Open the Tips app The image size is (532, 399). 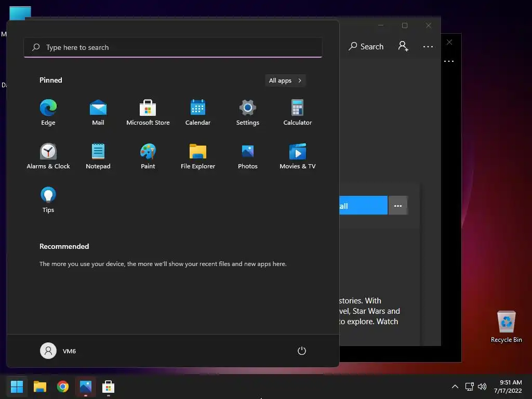(48, 200)
